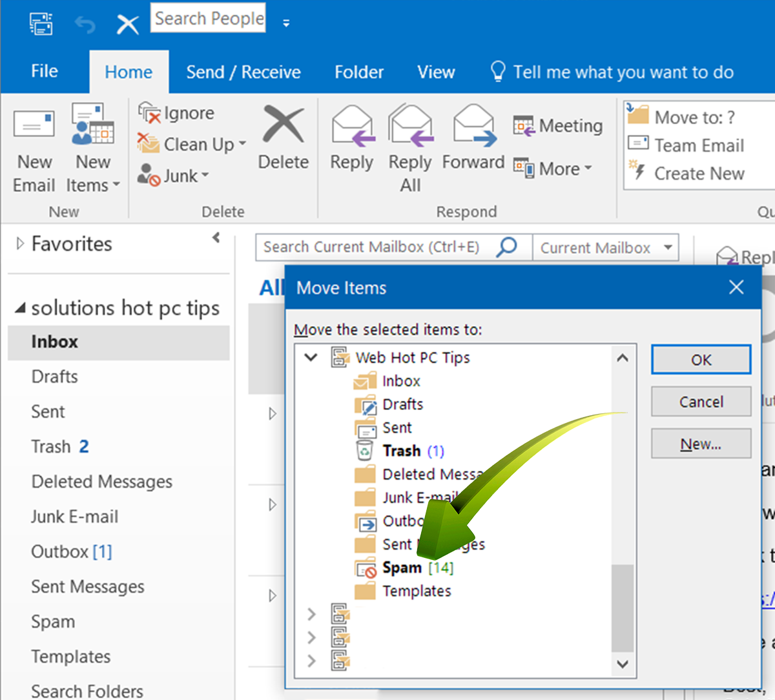Click the Reply All envelope icon
The image size is (775, 700).
coord(410,126)
